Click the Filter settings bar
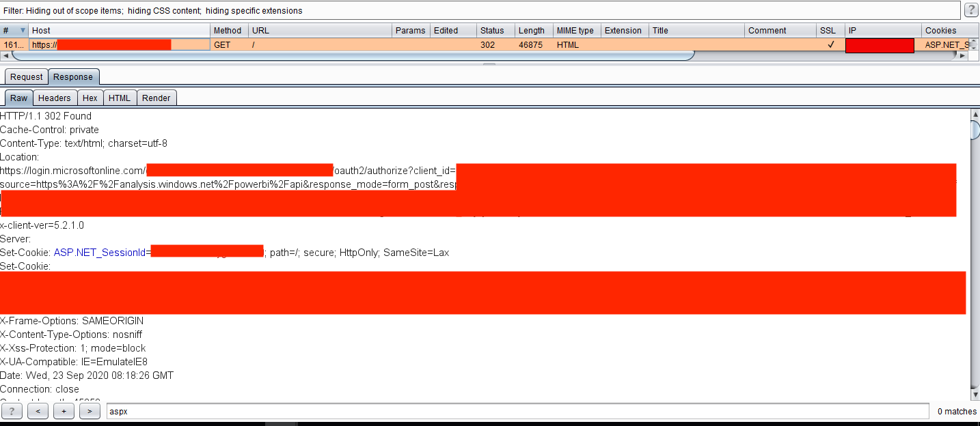The image size is (980, 426). pyautogui.click(x=480, y=10)
